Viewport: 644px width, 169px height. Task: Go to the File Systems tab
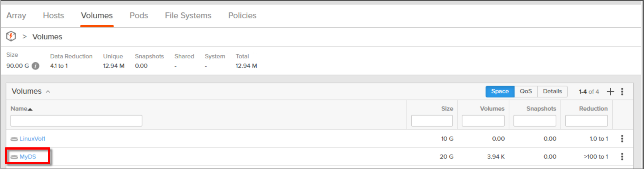pos(188,15)
